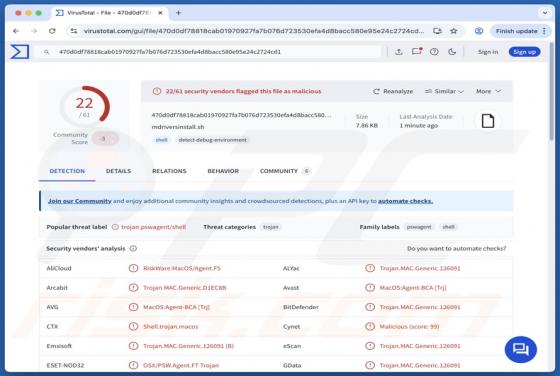The height and width of the screenshot is (376, 560).
Task: Click RiskWare.MacOS/Agent.FS detection text
Action: (182, 268)
